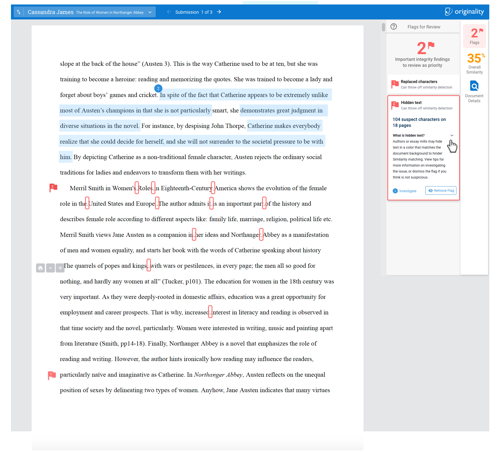Select the Replaced characters flag card

423,84
